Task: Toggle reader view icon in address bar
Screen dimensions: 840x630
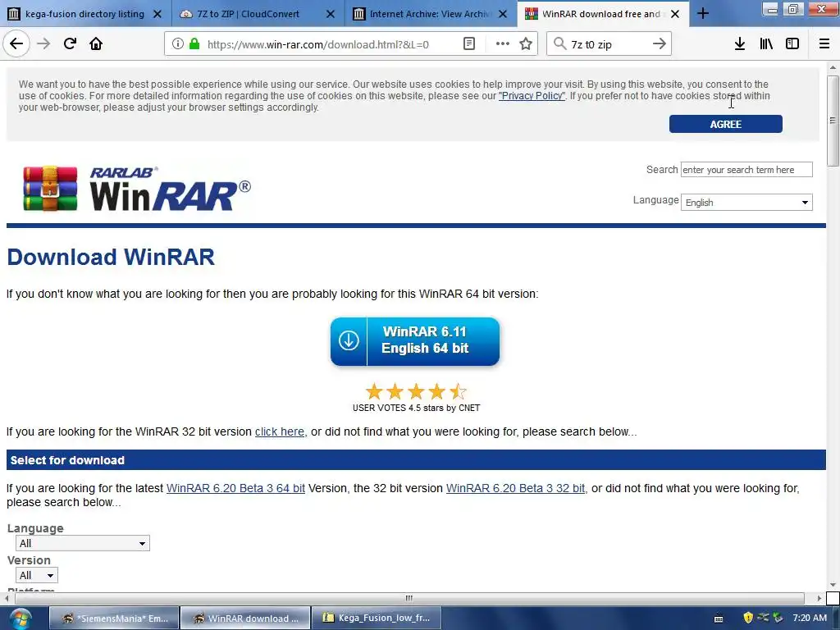Action: (469, 44)
